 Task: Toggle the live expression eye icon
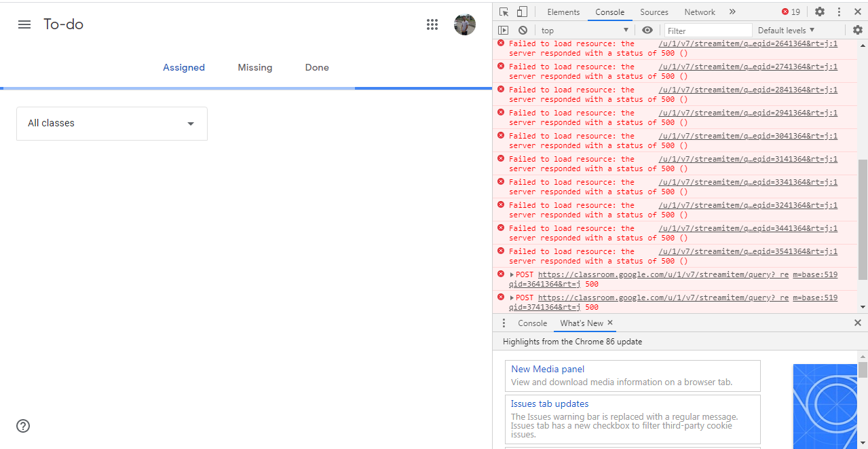647,30
